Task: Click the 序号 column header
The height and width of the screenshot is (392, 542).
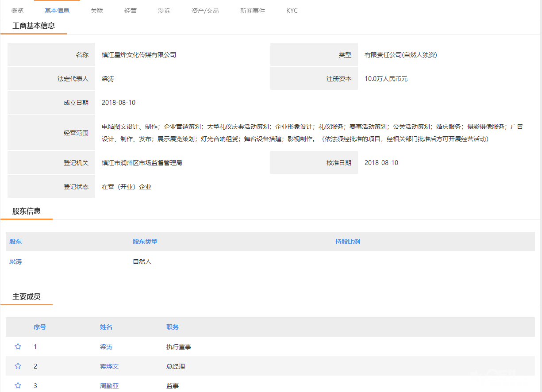Action: [40, 327]
